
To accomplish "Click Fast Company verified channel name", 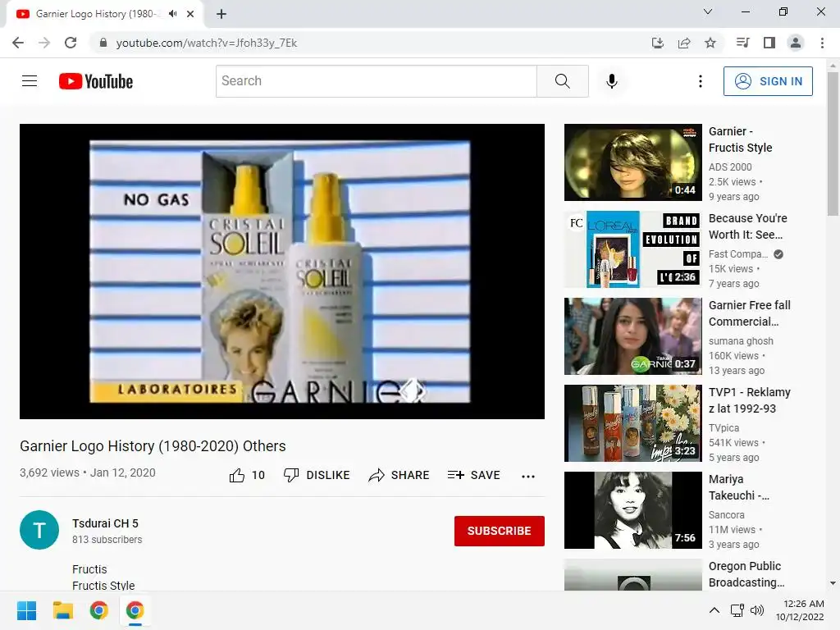I will [737, 254].
